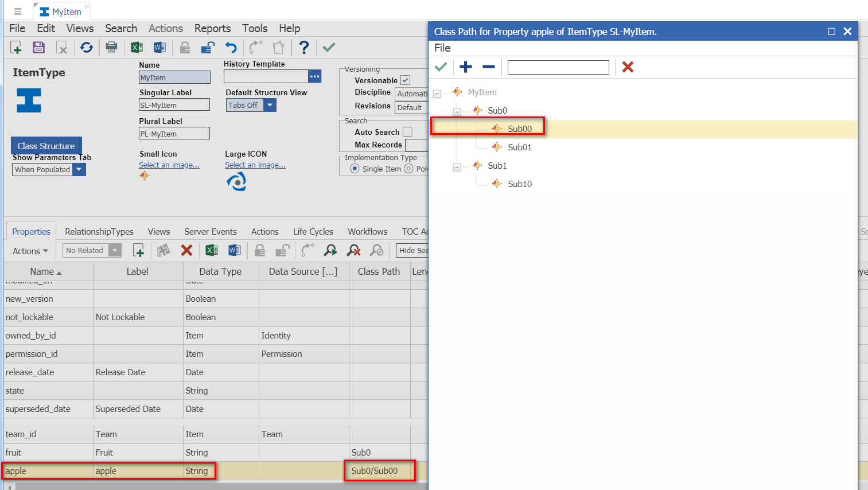Select the fruit property row

(215, 452)
